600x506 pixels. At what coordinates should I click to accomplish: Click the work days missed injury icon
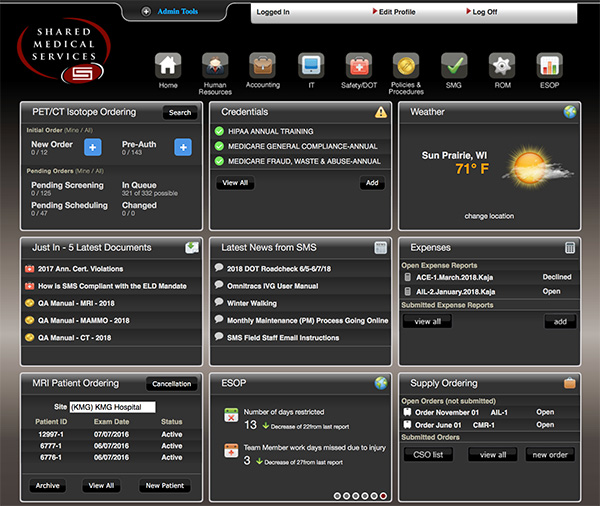point(231,451)
